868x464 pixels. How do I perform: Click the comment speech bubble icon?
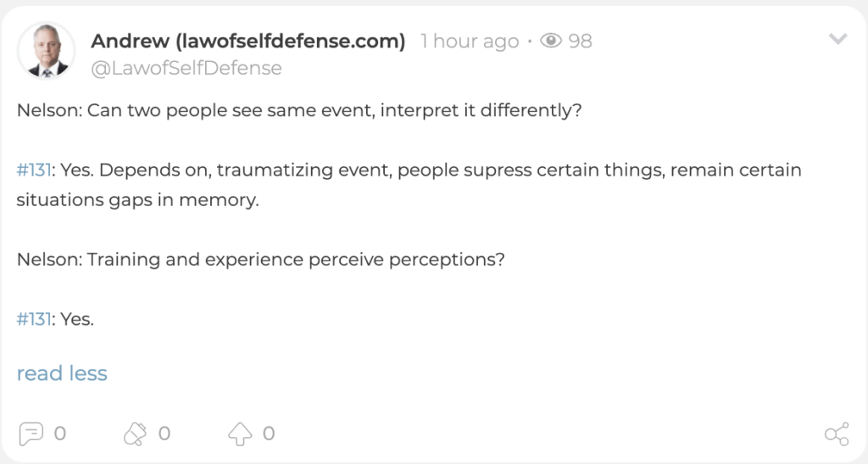click(x=31, y=433)
